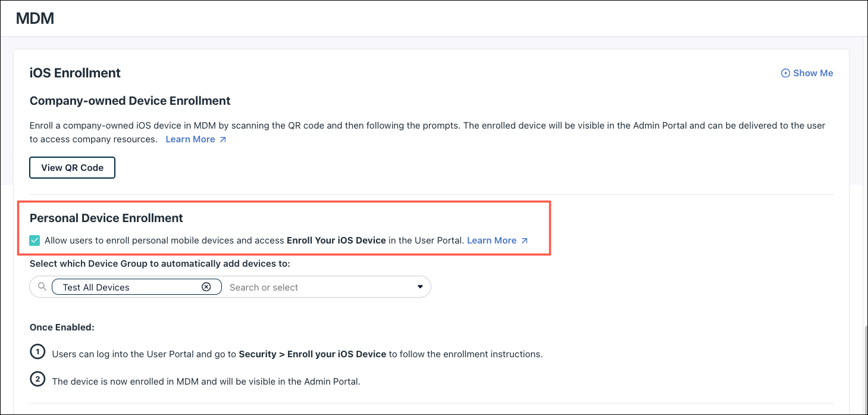Expand the Device Group dropdown arrow
The image size is (868, 415).
tap(420, 287)
